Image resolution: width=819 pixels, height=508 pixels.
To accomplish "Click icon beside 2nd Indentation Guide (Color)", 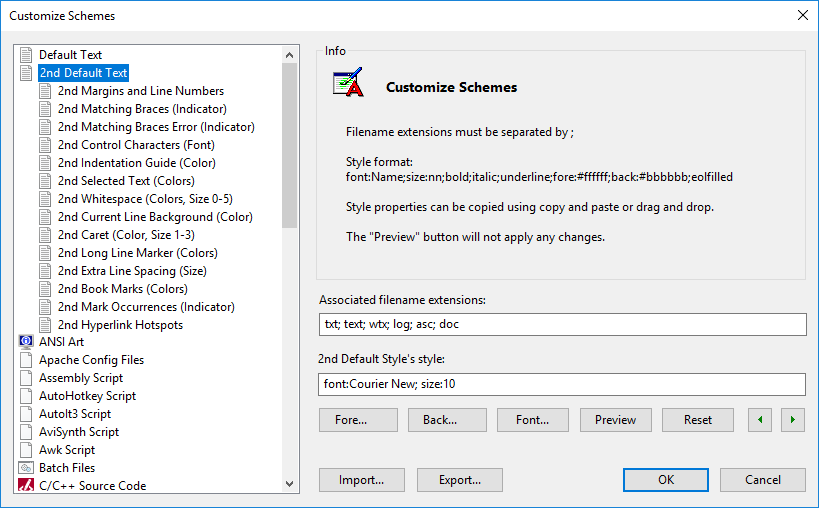I will 45,163.
